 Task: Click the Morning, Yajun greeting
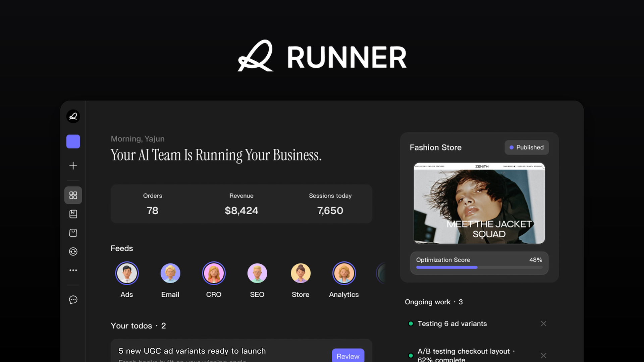point(138,139)
